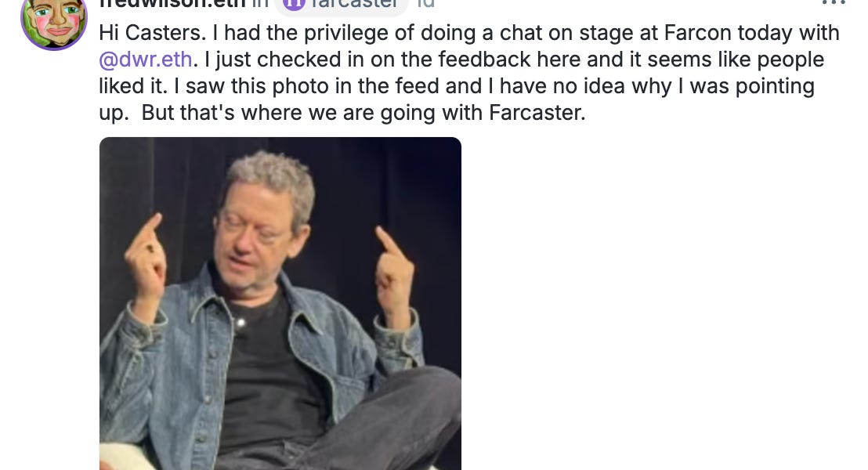Expand the attached stage photo
The height and width of the screenshot is (470, 868).
pyautogui.click(x=280, y=303)
